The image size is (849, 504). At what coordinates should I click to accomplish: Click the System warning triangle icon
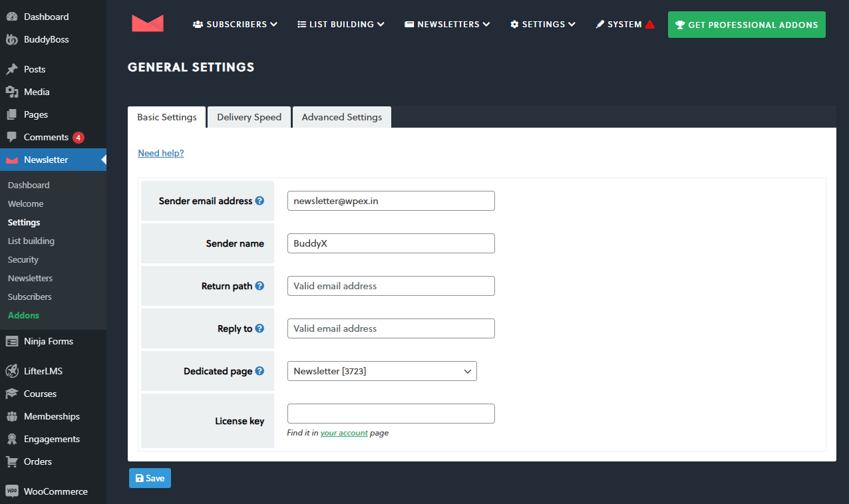pos(649,25)
